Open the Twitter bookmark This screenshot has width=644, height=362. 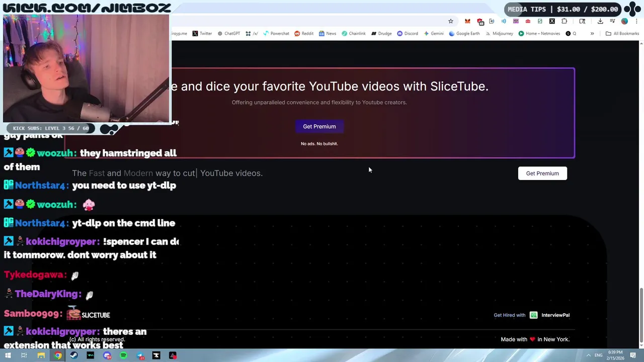point(202,34)
